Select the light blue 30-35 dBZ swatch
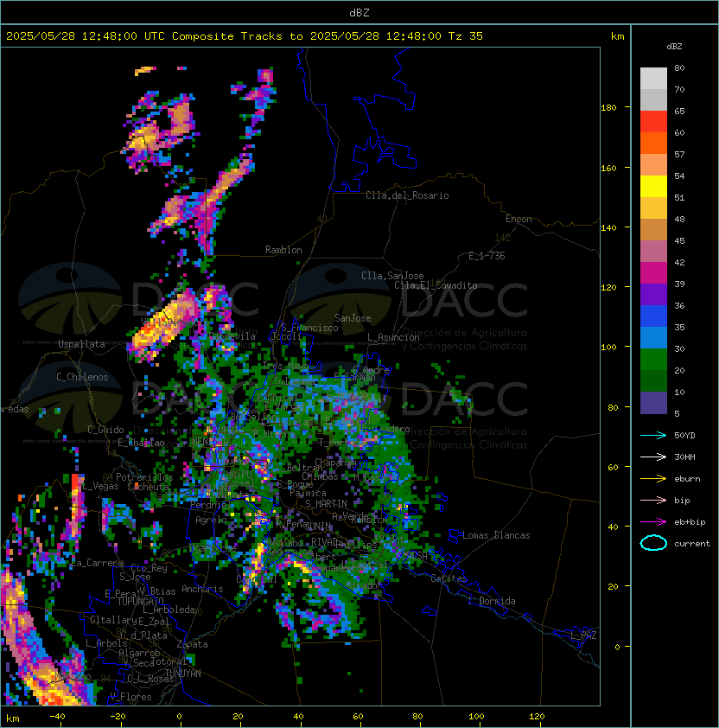Image resolution: width=719 pixels, height=728 pixels. point(653,337)
